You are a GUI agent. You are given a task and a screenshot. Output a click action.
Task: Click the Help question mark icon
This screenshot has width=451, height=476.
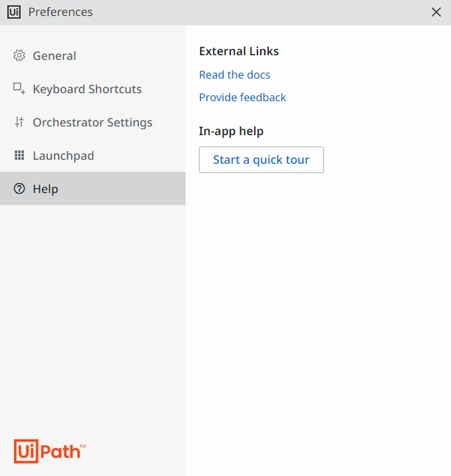click(19, 188)
